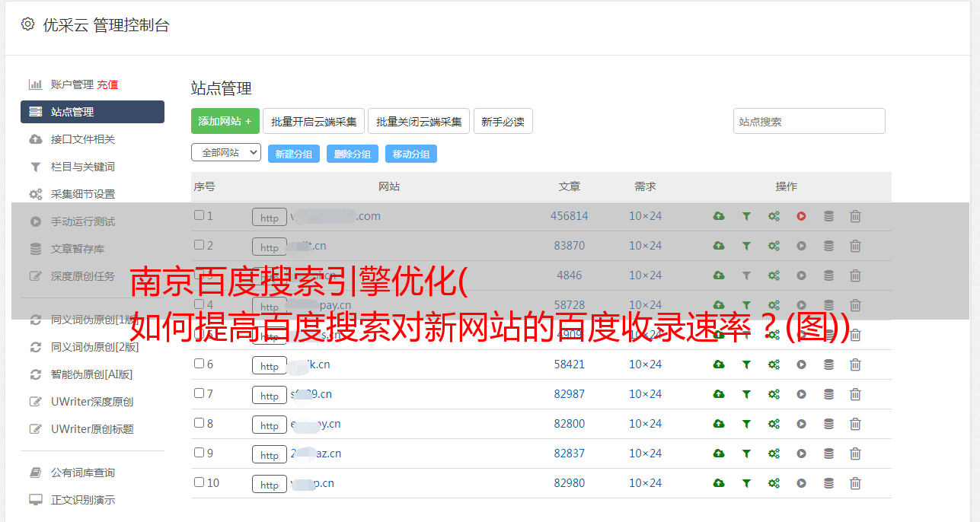Select 文章暂存库 in the sidebar
This screenshot has height=522, width=980.
pos(78,249)
